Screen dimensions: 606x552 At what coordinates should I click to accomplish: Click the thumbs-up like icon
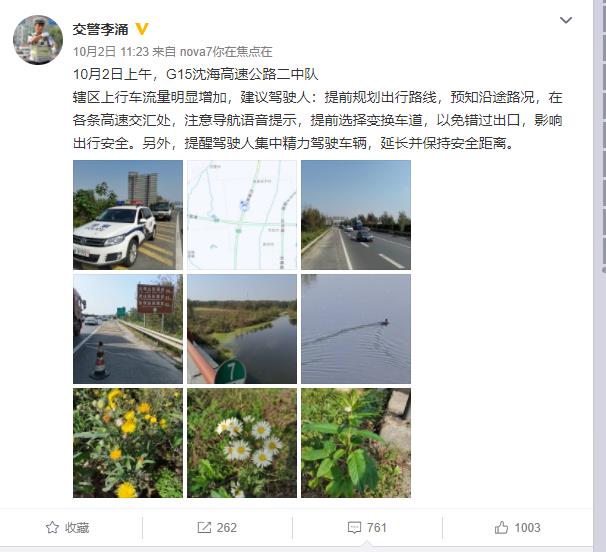(x=501, y=527)
